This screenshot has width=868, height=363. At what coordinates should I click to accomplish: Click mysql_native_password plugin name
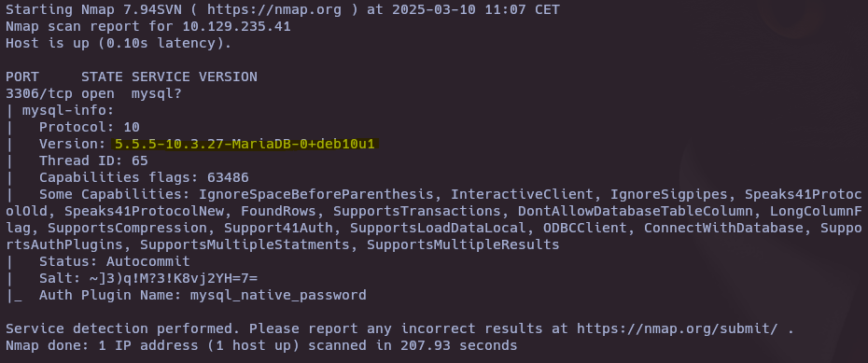coord(278,296)
